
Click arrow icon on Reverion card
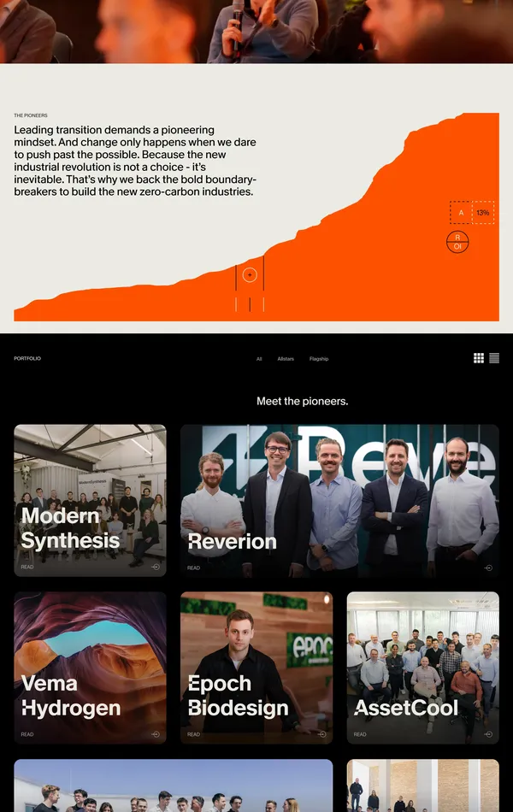click(488, 568)
